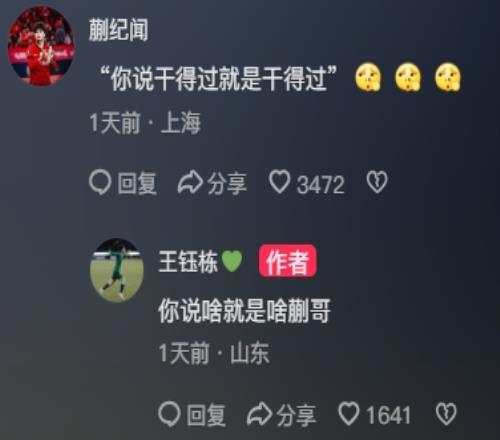The image size is (500, 440).
Task: Like the comment with 3472 likes
Action: (279, 182)
